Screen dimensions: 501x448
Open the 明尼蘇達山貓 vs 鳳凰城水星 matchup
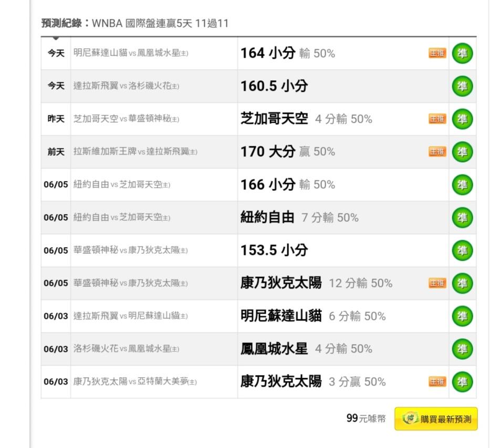[131, 53]
